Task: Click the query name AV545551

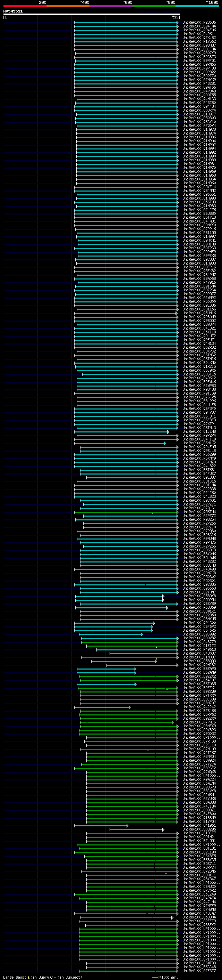Action: [x=13, y=11]
